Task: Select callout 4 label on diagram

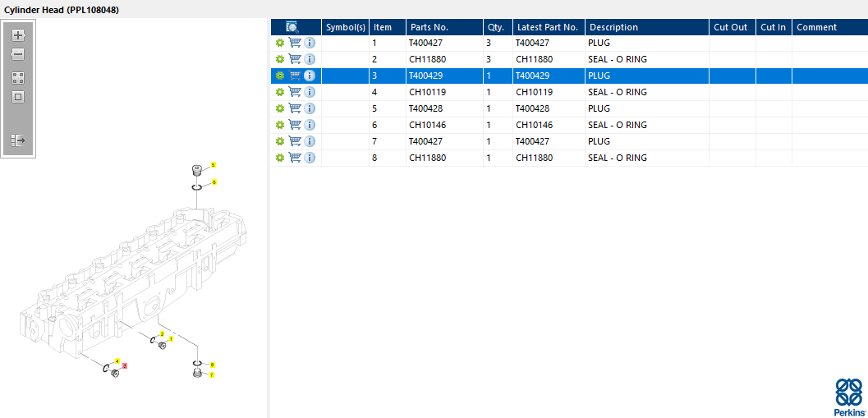Action: pyautogui.click(x=117, y=361)
